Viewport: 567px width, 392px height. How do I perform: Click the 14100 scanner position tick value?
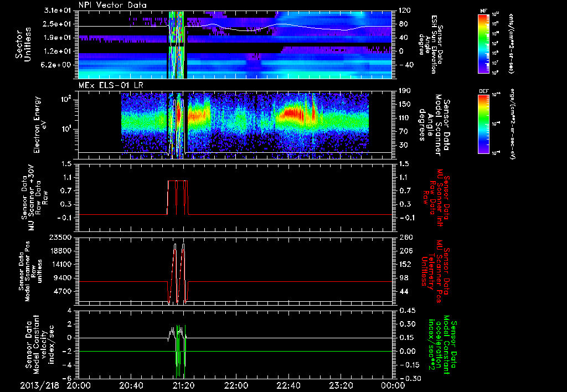[x=62, y=264]
